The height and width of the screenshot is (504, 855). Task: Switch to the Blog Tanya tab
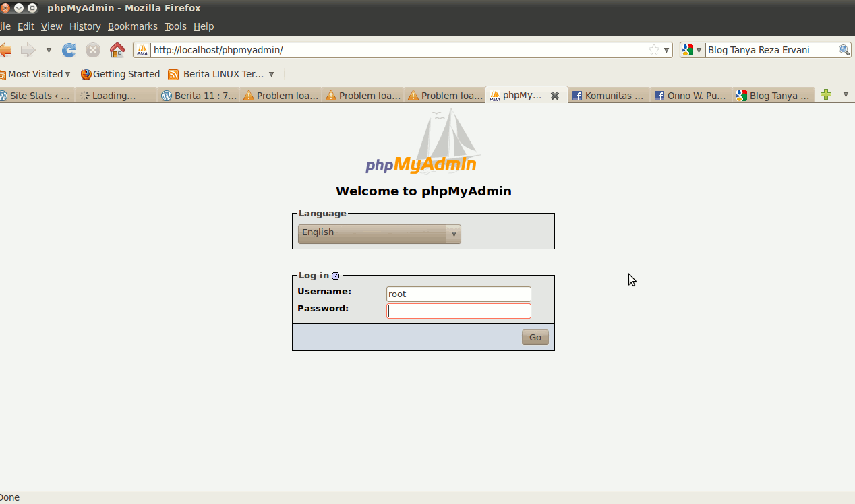(x=773, y=96)
